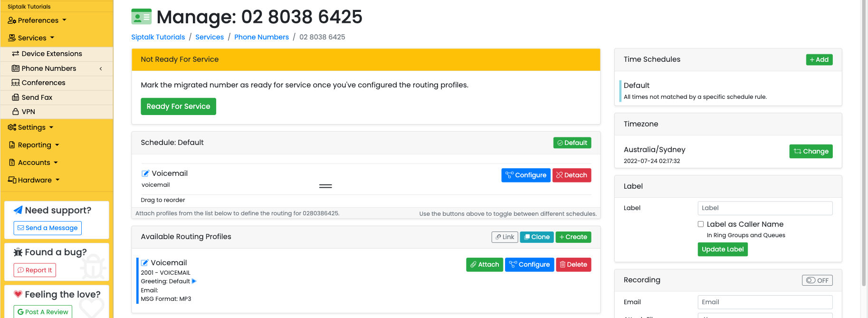This screenshot has width=868, height=318.
Task: Click the Update Label button
Action: [x=723, y=250]
